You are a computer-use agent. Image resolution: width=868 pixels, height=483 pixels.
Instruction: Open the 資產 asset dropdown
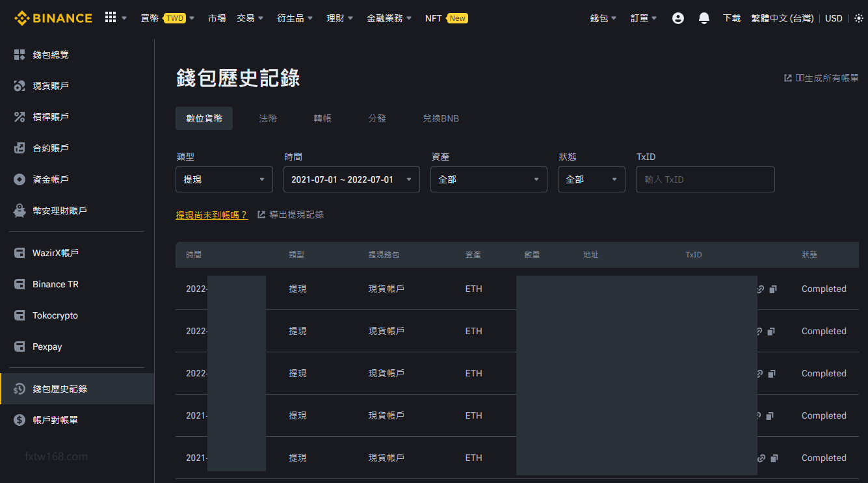pos(488,179)
